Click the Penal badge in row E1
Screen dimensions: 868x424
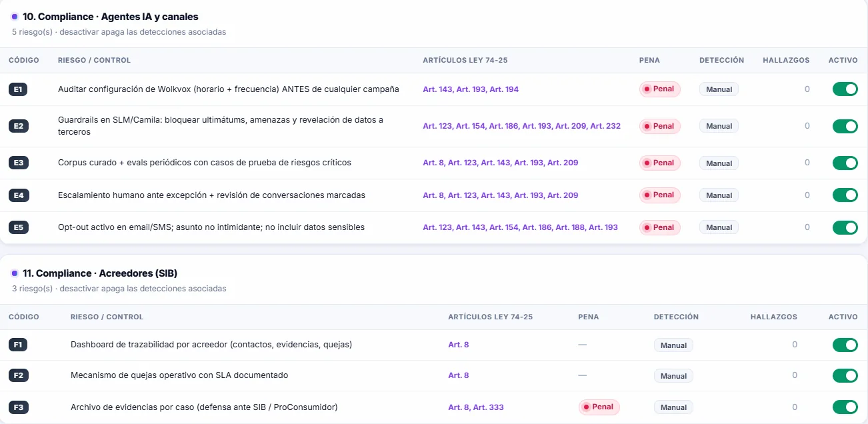click(x=659, y=89)
